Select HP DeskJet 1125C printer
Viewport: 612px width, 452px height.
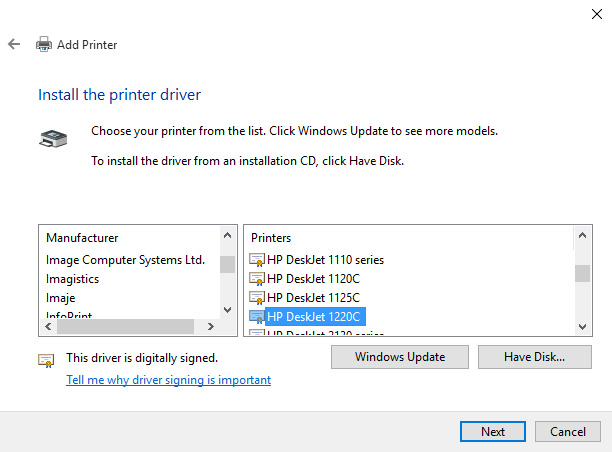pos(313,298)
